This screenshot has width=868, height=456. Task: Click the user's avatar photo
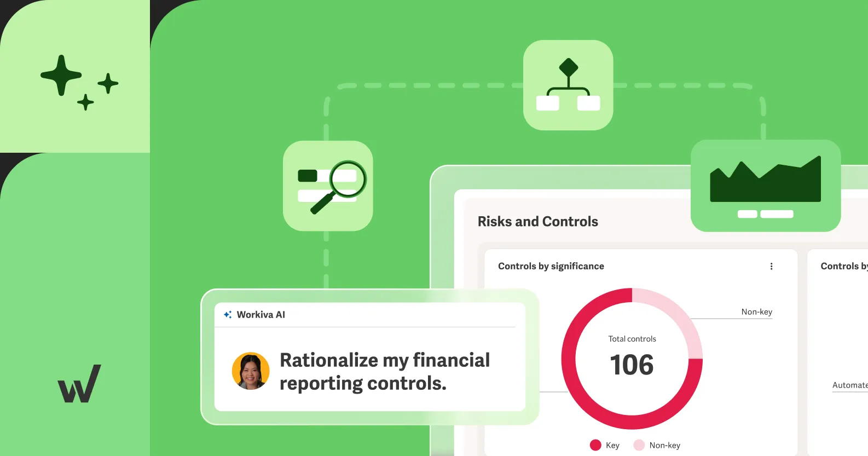(x=251, y=371)
